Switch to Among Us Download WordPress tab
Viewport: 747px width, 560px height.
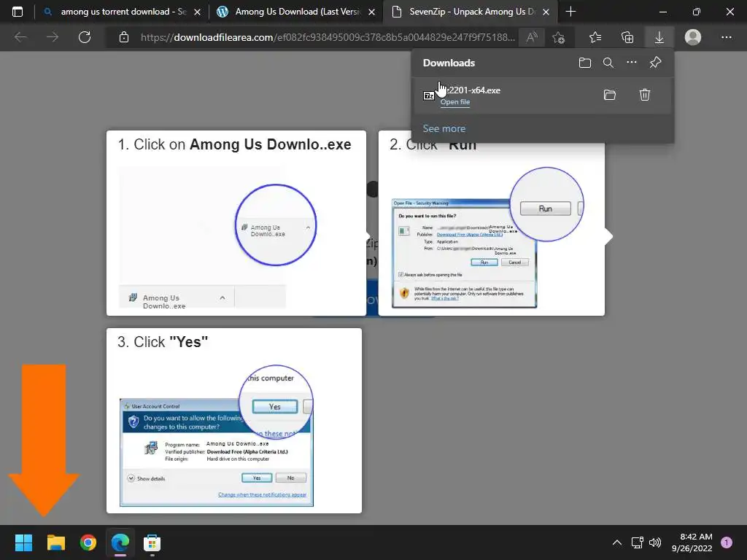point(295,12)
